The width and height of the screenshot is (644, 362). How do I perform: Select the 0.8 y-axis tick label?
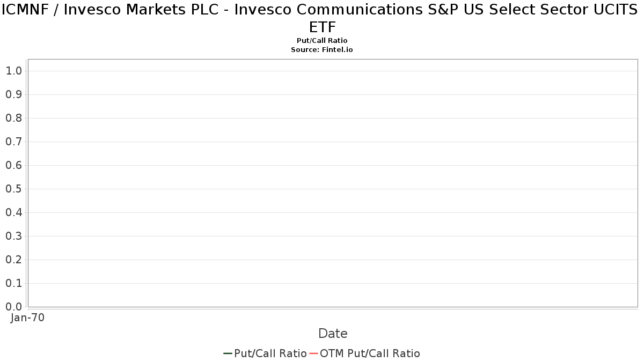[13, 118]
